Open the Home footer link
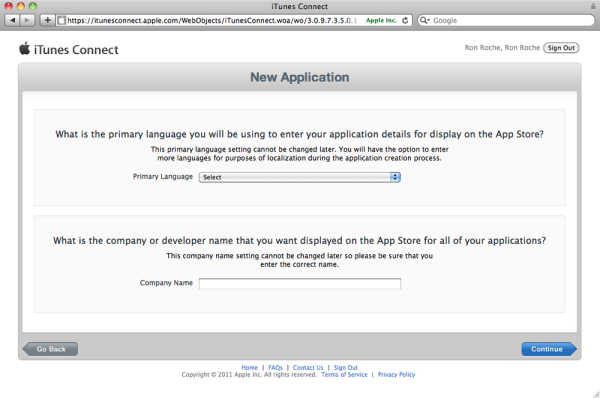Screen dimensions: 600x398 pyautogui.click(x=249, y=367)
